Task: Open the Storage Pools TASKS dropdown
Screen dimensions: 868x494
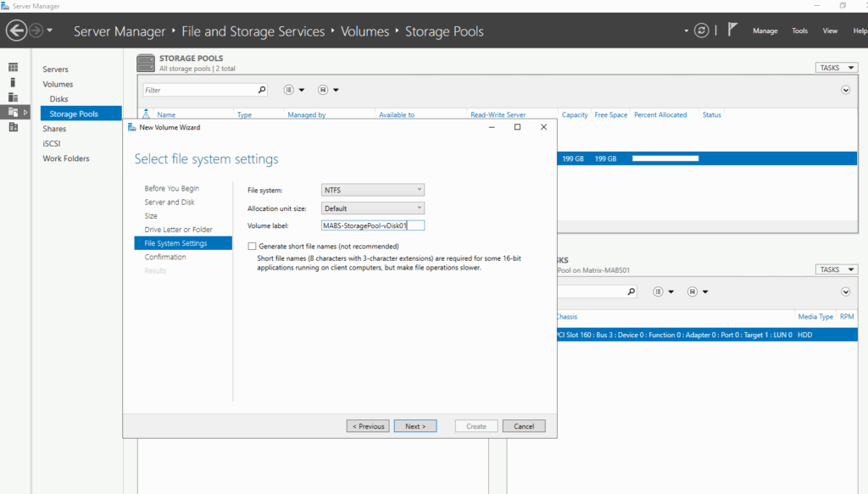Action: 836,68
